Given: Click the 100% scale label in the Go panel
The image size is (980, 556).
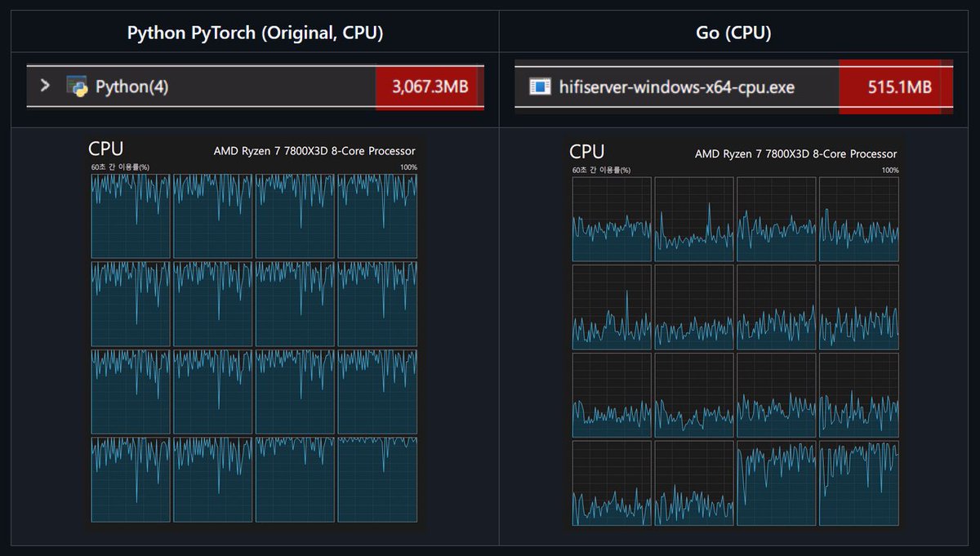Looking at the screenshot, I should [x=890, y=171].
